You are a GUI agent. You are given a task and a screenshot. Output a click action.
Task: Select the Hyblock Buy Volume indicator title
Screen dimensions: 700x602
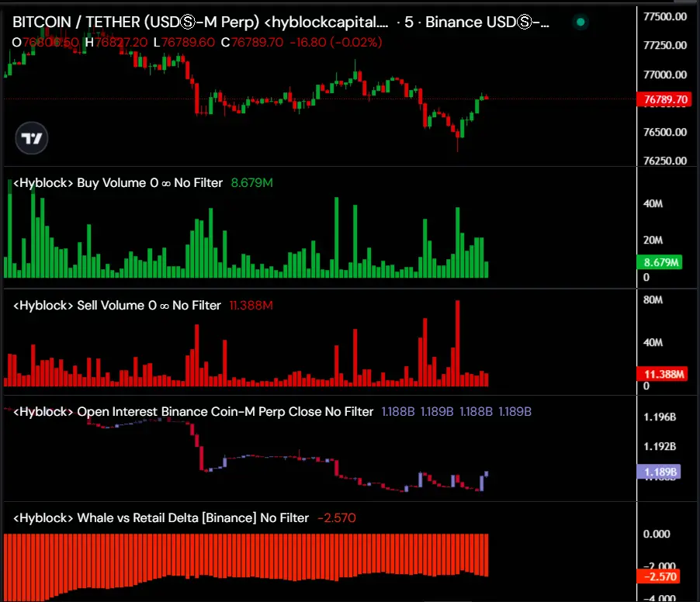pyautogui.click(x=118, y=183)
